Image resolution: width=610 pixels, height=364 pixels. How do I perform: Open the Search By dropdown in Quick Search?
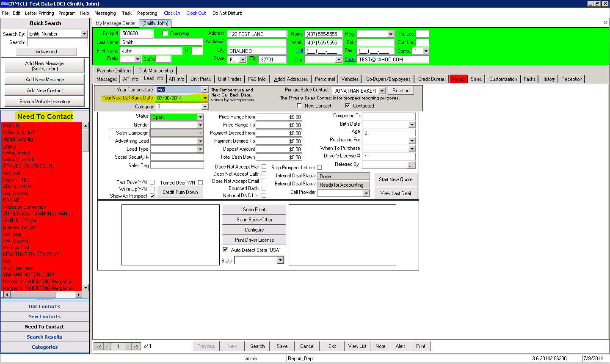[x=83, y=33]
